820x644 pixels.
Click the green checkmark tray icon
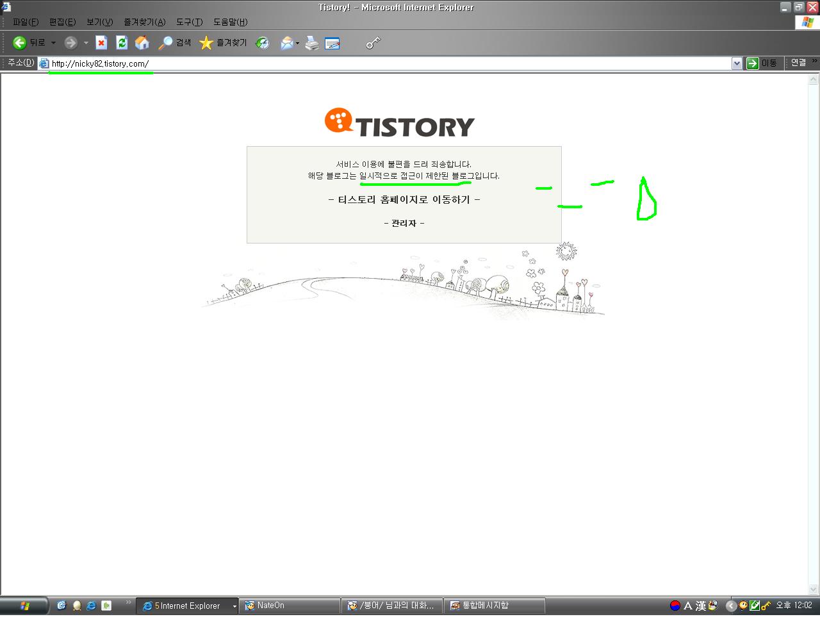pos(755,606)
